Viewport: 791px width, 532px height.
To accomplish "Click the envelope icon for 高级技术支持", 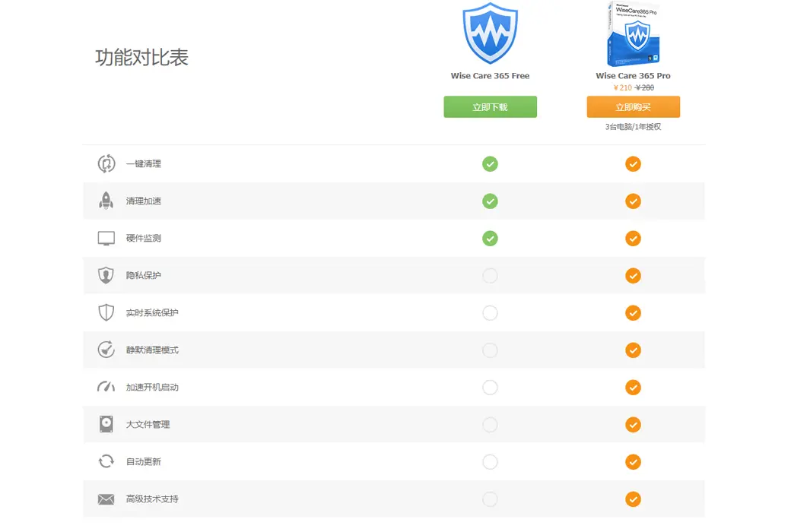I will [x=106, y=499].
